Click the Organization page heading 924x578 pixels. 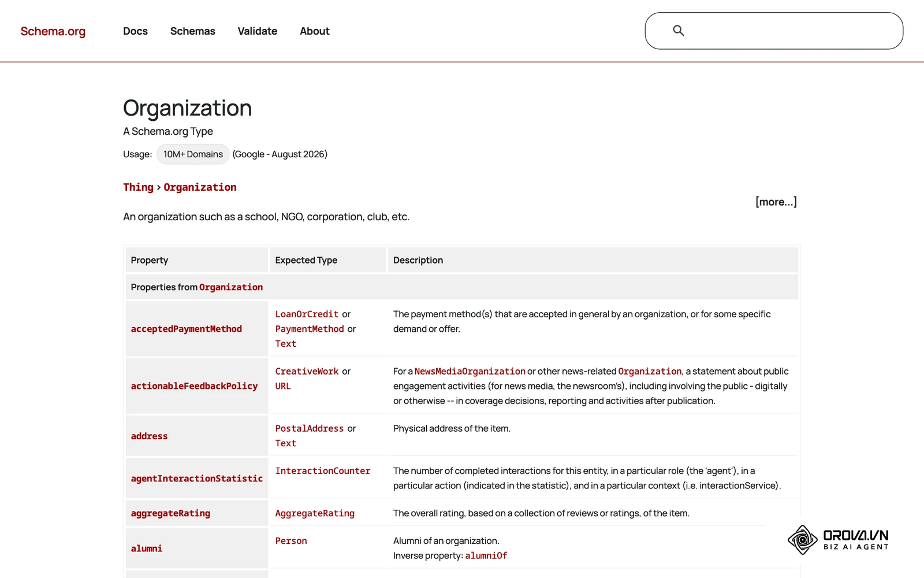188,108
